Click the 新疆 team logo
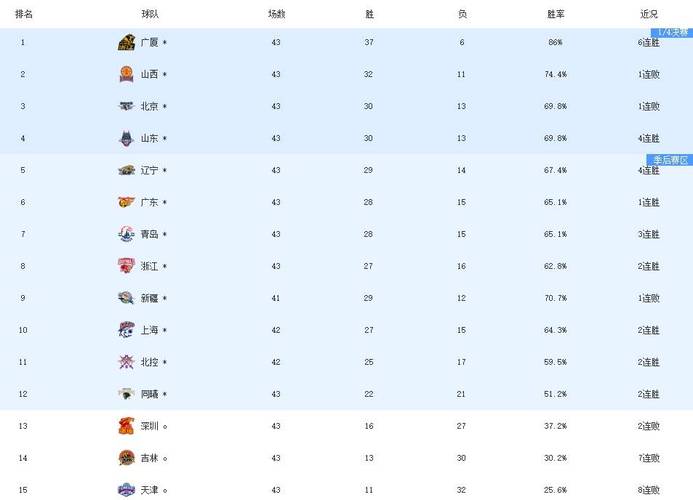This screenshot has width=693, height=500. 126,298
